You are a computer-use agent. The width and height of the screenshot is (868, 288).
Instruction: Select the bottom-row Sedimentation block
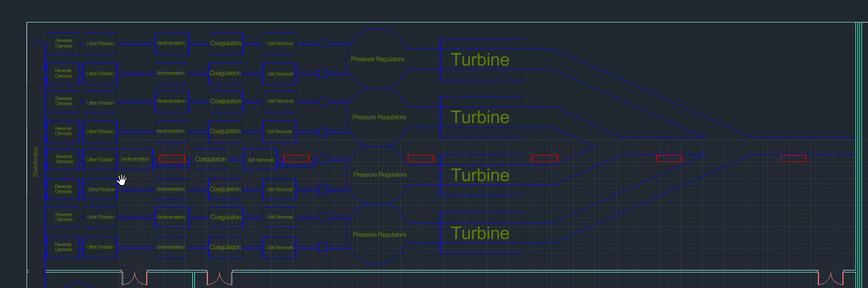pos(172,247)
